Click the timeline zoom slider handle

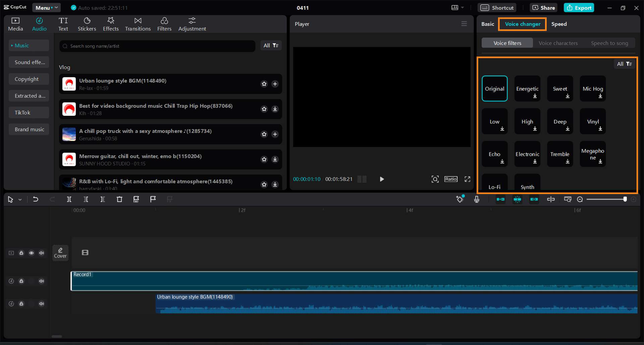(x=625, y=199)
